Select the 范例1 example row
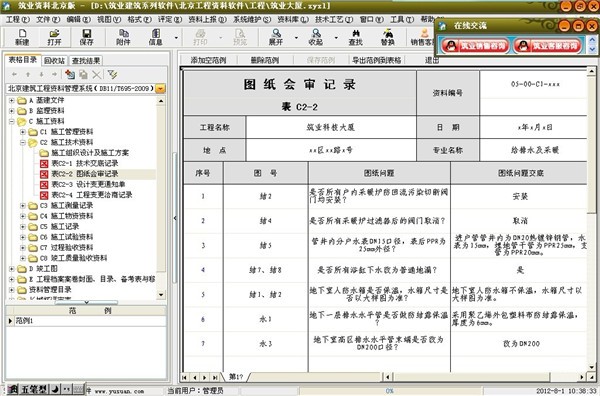 [86, 321]
